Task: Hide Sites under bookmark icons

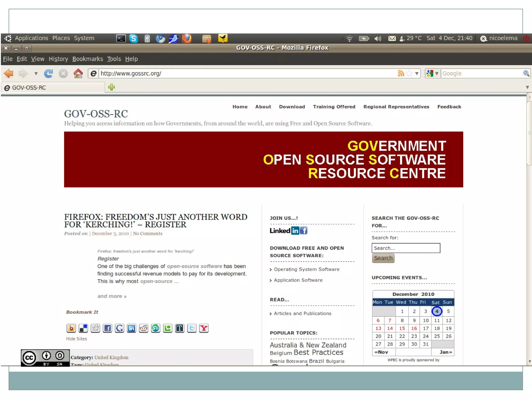Action: (76, 339)
